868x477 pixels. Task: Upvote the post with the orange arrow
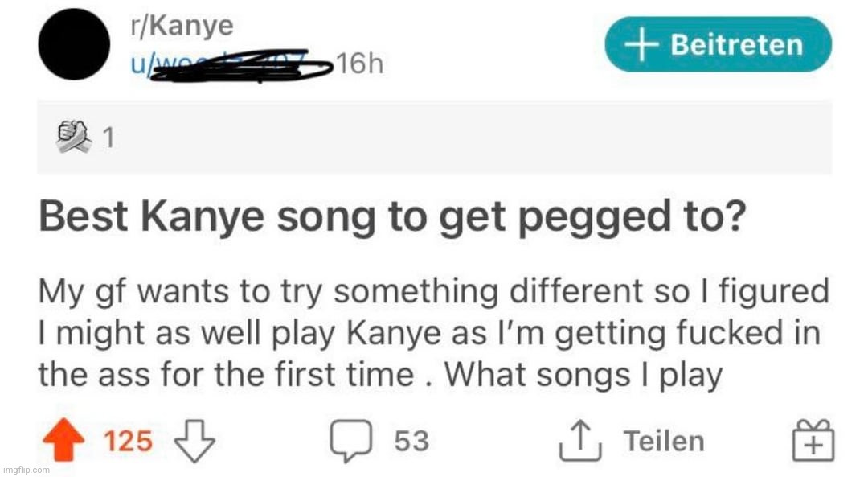pos(63,440)
